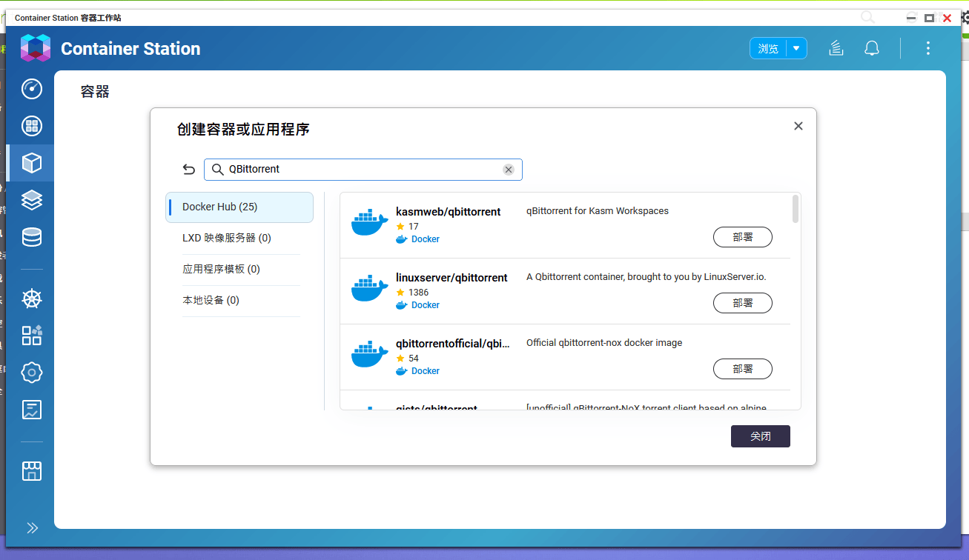The image size is (969, 560).
Task: Open the 浏览 dropdown arrow
Action: point(796,49)
